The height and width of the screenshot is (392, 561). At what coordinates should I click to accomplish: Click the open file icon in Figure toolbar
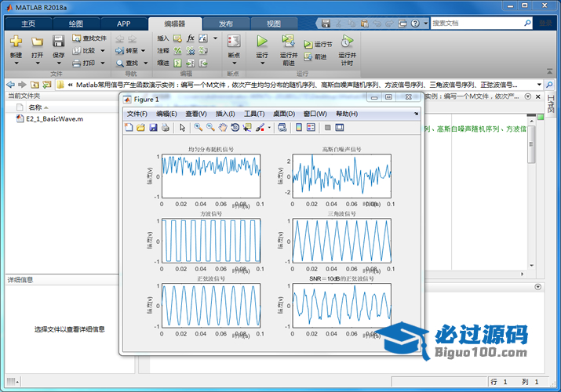coord(141,128)
